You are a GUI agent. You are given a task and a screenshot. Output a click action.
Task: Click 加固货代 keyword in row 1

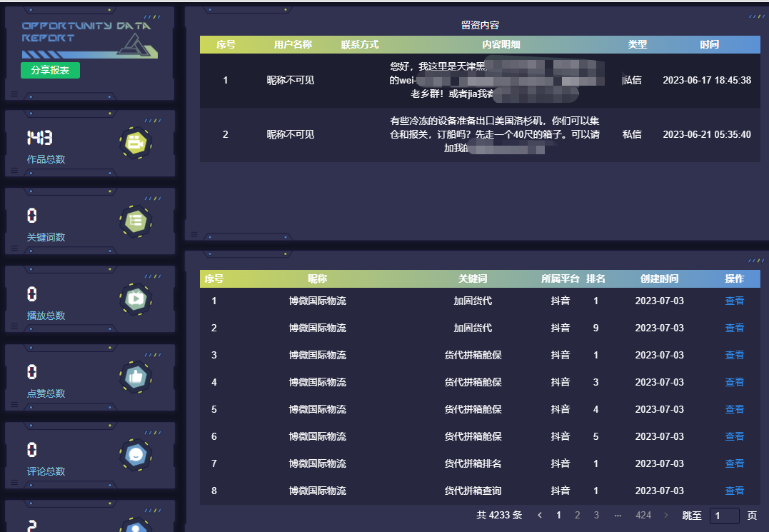pos(473,301)
